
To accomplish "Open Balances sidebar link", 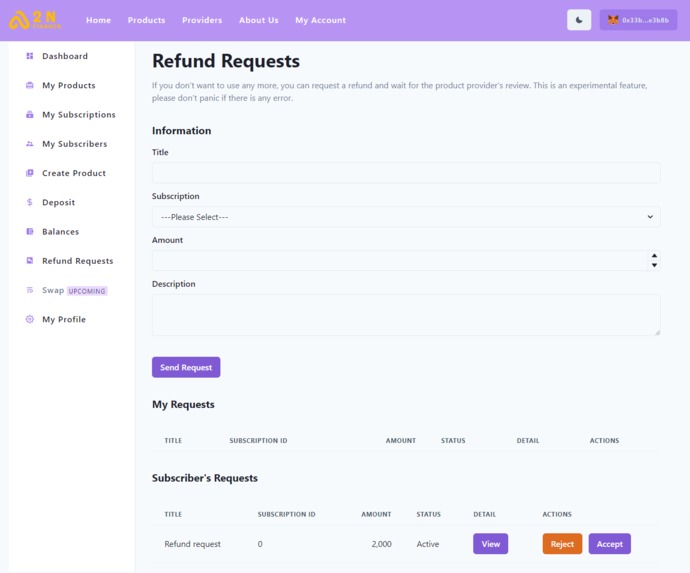I will click(61, 231).
